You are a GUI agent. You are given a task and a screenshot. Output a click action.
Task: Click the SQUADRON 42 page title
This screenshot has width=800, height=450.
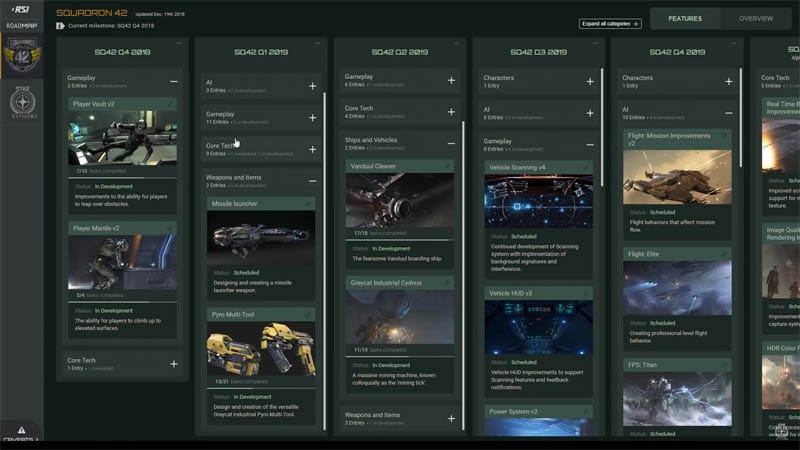click(92, 13)
